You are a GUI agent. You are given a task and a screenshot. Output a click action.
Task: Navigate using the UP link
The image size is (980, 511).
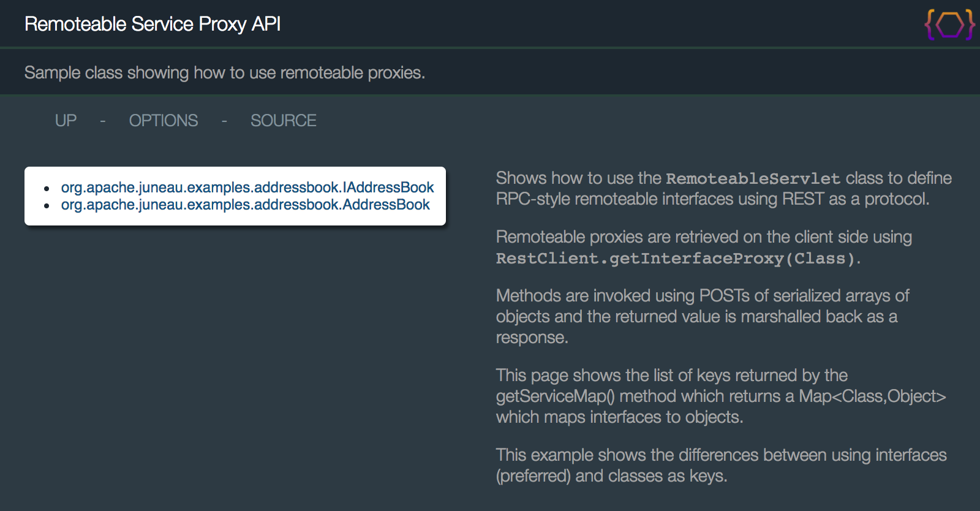tap(66, 121)
